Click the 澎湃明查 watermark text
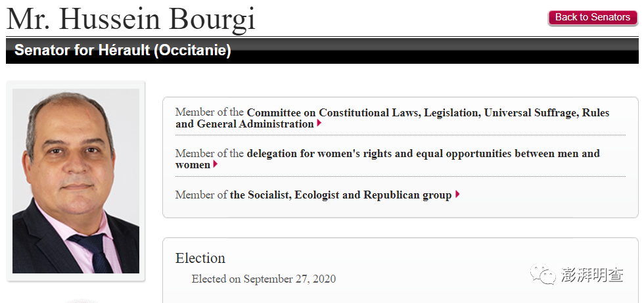This screenshot has width=644, height=303. (592, 275)
